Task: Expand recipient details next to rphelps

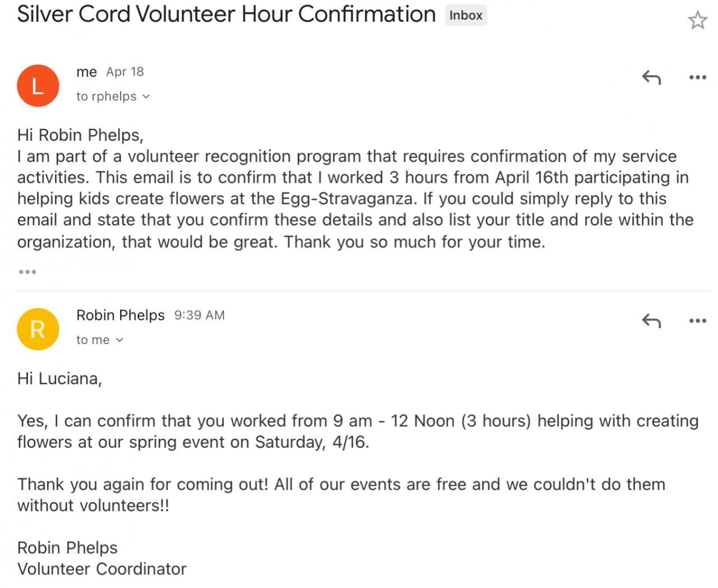Action: 146,97
